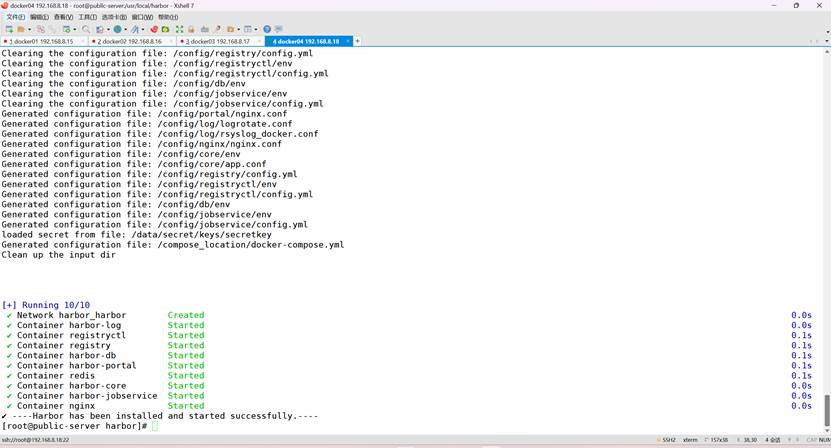
Task: Expand the layout icon dropdown arrow
Action: (x=256, y=29)
